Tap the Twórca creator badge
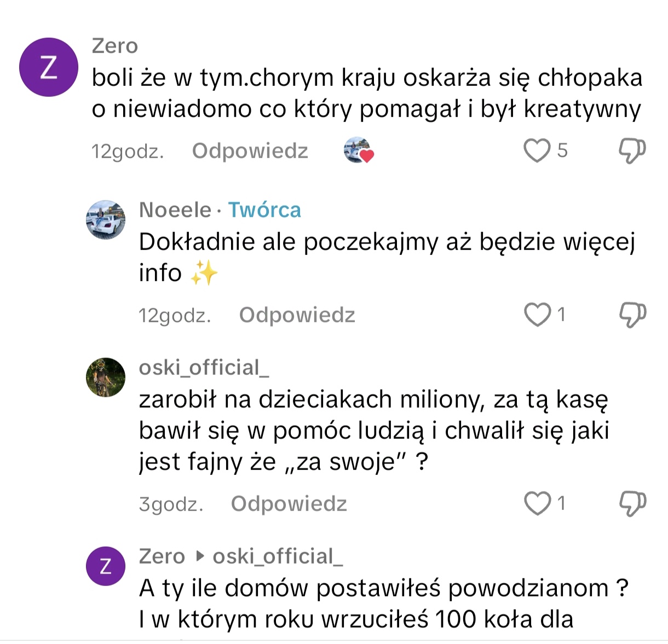The height and width of the screenshot is (644, 668). click(x=264, y=210)
